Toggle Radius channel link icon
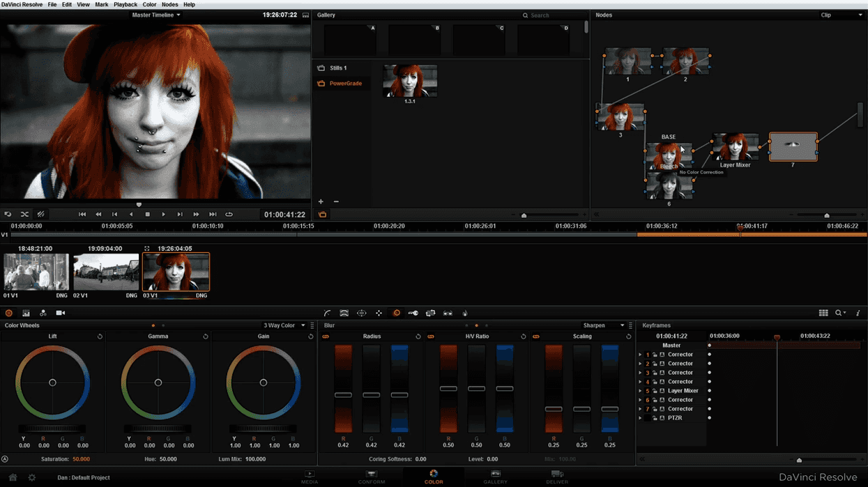 pos(326,337)
